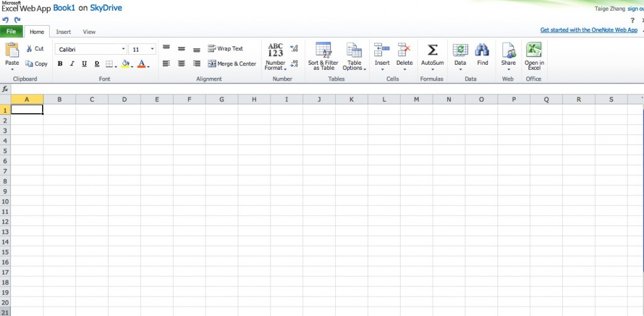Select row 10 header
This screenshot has height=316, width=644.
tap(5, 202)
